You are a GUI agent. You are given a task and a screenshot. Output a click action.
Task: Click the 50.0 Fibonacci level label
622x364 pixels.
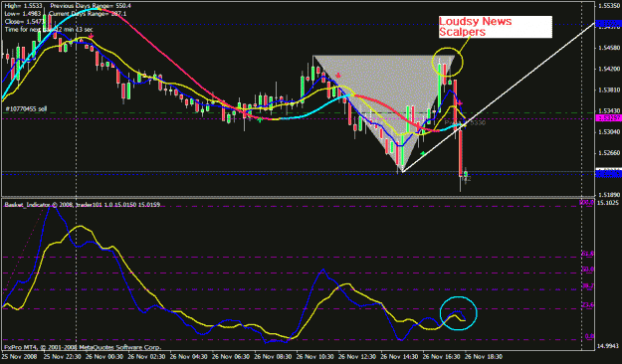tap(588, 269)
